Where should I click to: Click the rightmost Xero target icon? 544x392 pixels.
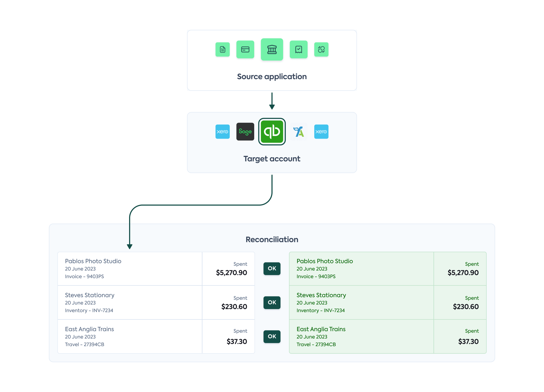coord(321,132)
